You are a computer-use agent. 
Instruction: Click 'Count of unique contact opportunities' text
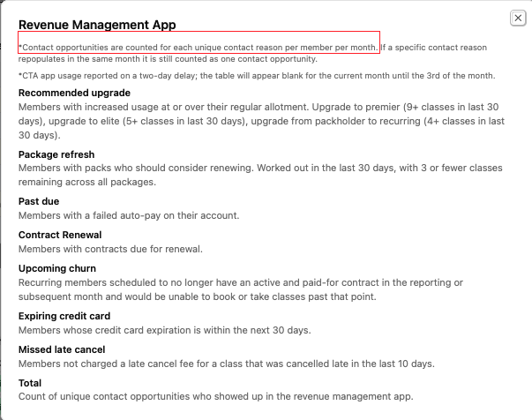click(216, 396)
